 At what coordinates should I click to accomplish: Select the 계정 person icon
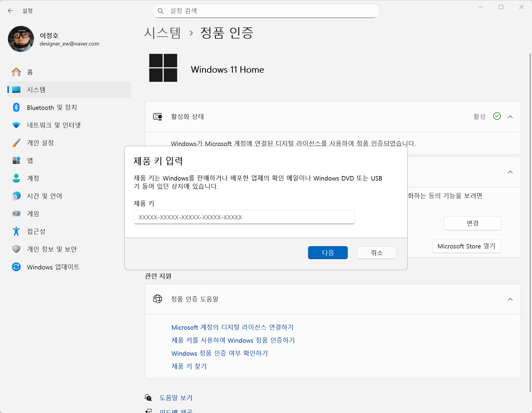point(16,178)
